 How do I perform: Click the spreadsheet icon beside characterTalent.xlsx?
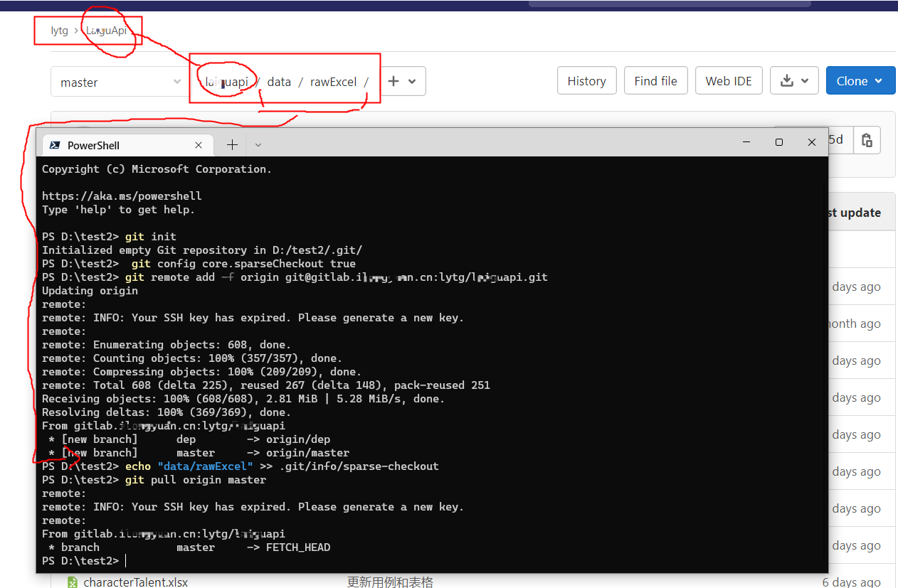(72, 582)
